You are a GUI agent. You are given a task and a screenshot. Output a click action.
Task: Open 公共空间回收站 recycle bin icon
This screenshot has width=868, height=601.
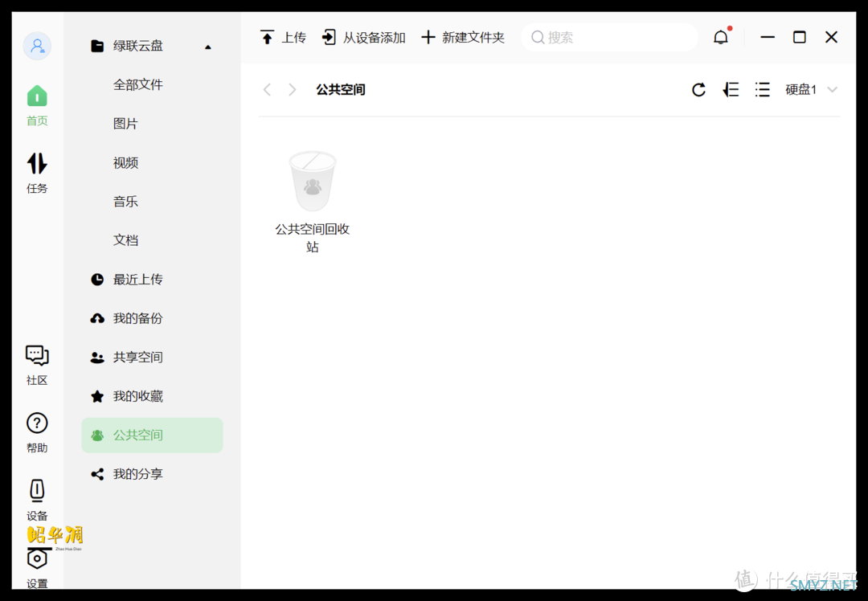[313, 182]
